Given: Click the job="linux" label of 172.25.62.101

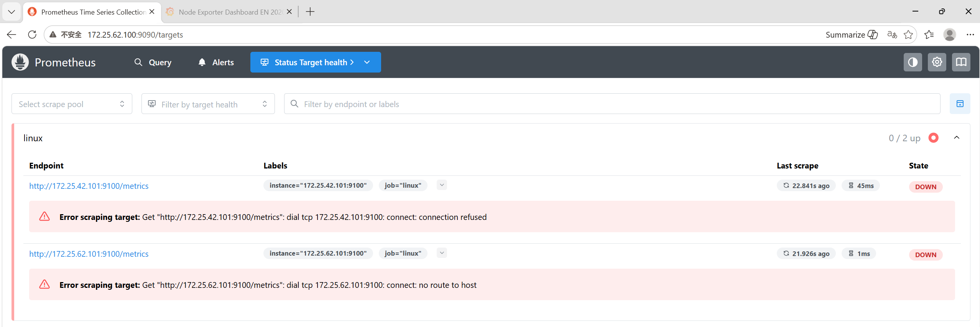Looking at the screenshot, I should pyautogui.click(x=403, y=254).
